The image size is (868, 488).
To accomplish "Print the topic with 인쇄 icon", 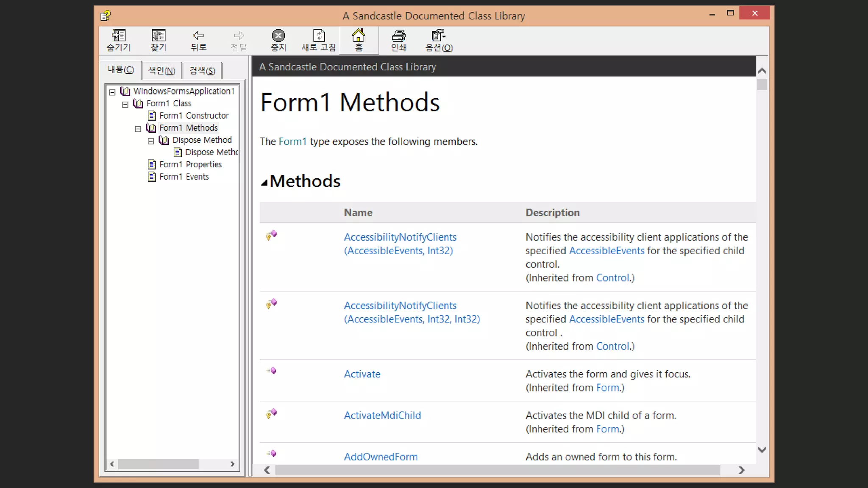I will coord(398,36).
